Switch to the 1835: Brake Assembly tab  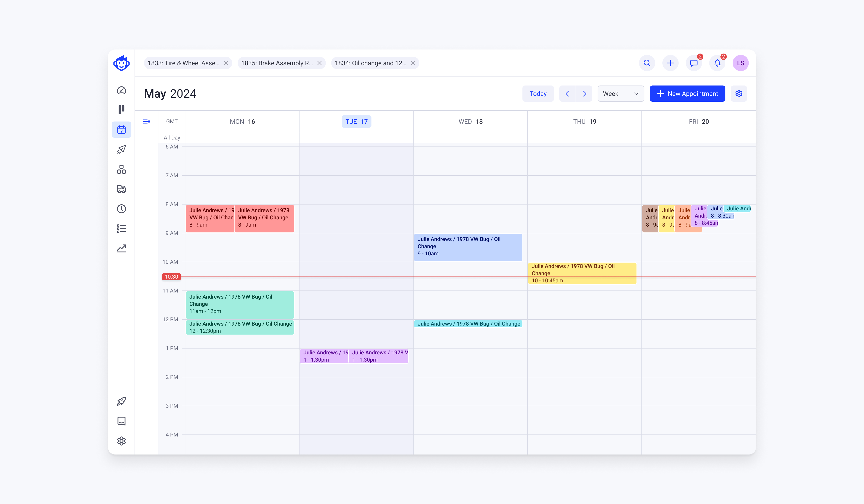click(277, 63)
